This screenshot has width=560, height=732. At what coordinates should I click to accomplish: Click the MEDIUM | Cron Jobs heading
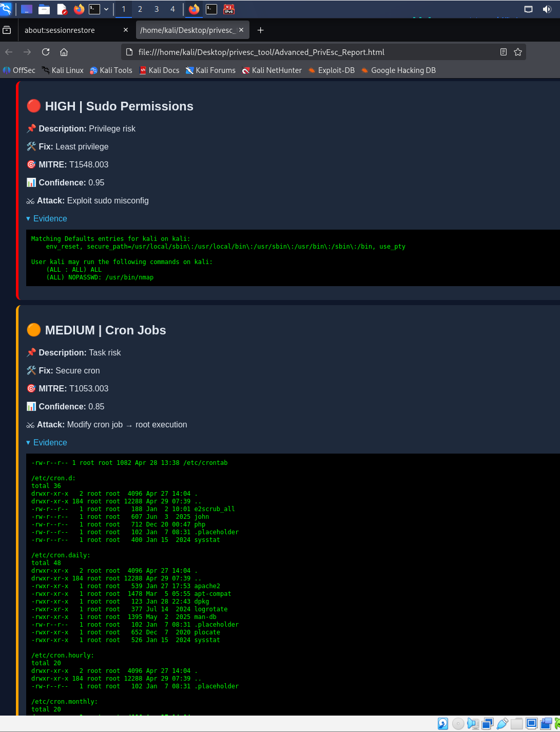coord(96,330)
